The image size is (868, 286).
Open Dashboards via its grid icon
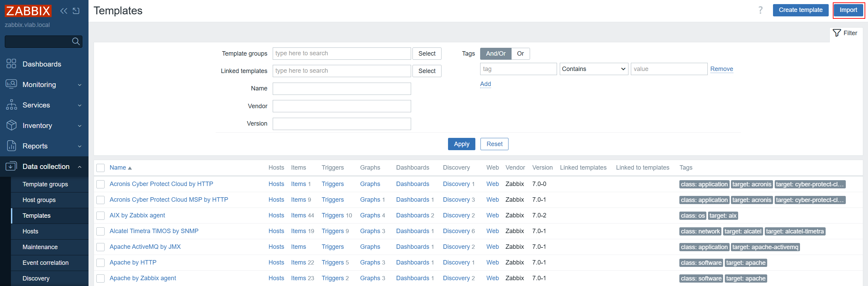pyautogui.click(x=11, y=64)
